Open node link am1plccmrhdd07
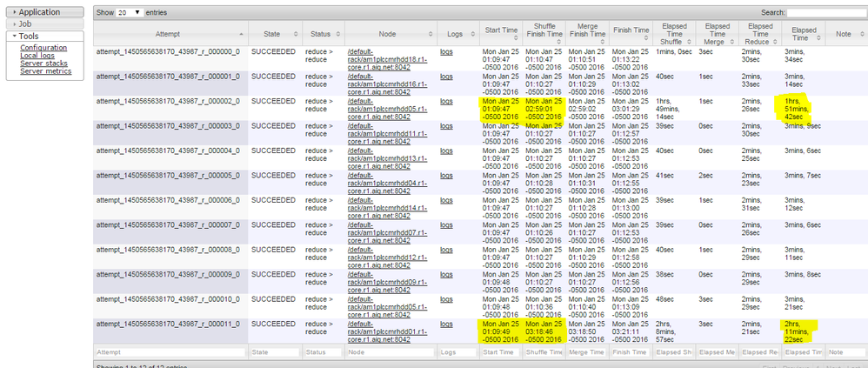The image size is (868, 368). [388, 232]
